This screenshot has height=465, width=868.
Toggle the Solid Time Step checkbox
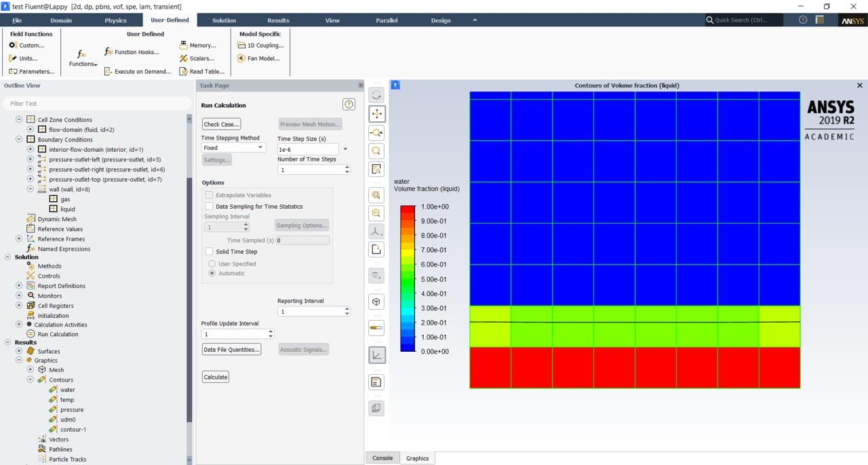pyautogui.click(x=210, y=251)
